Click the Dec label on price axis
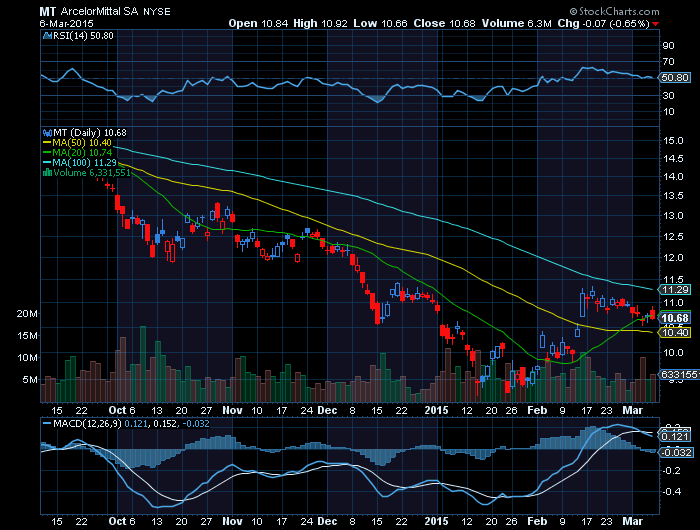Screen dimensions: 700x530 pos(327,410)
